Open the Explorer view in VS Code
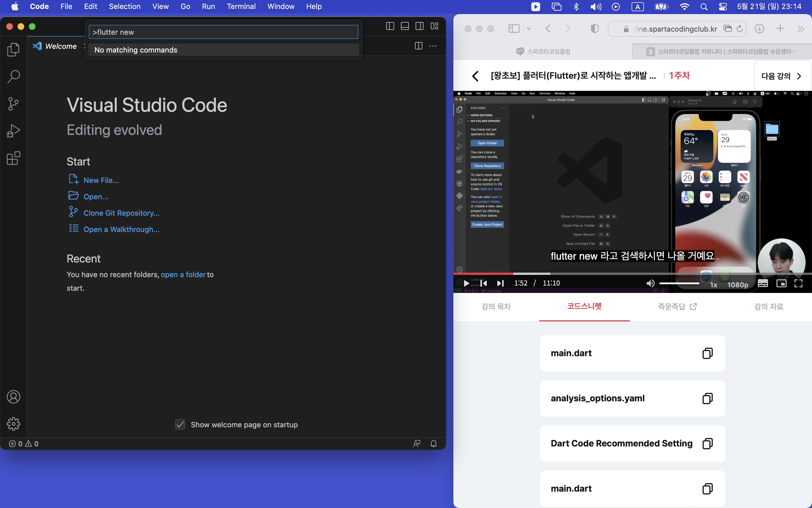 [x=14, y=49]
